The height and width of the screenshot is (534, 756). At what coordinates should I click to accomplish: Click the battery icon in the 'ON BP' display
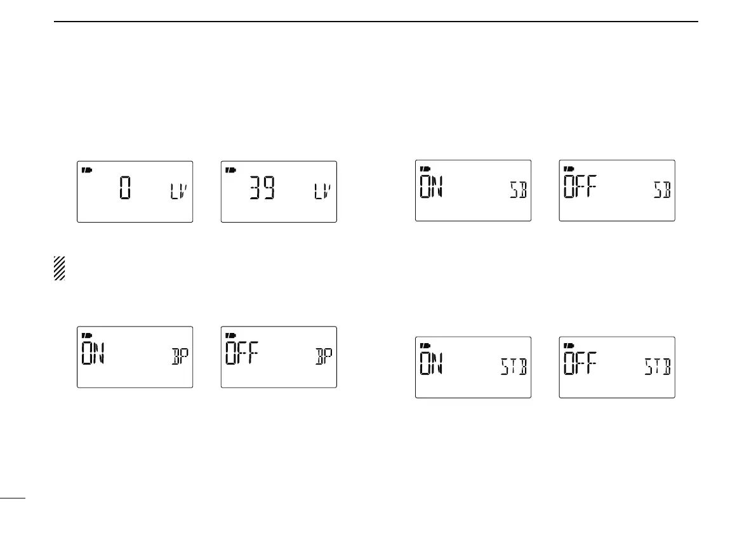click(87, 335)
